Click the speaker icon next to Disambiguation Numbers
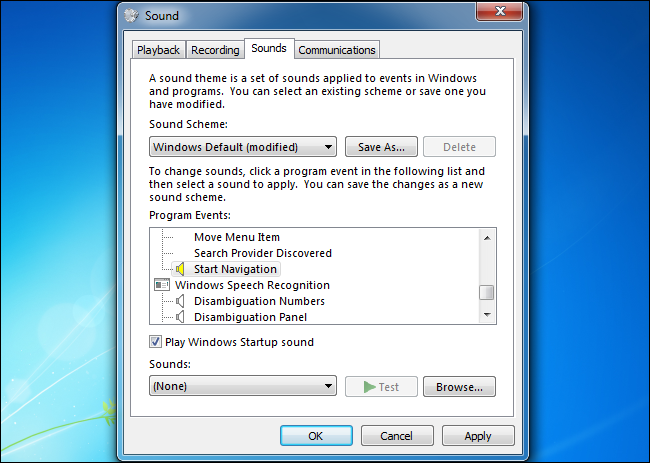Image resolution: width=650 pixels, height=463 pixels. [179, 301]
